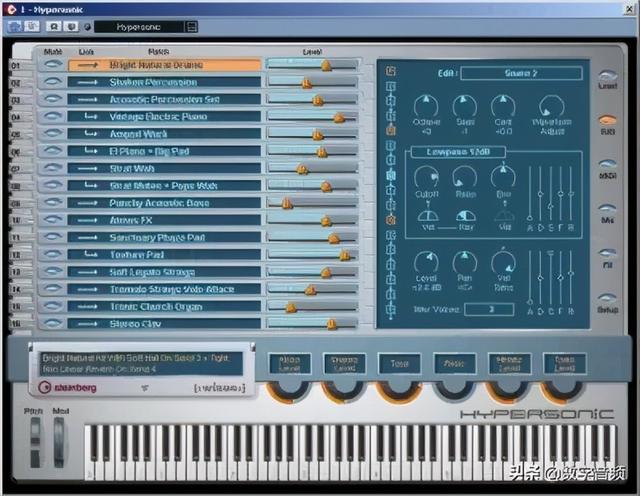Open the Max Voices value field
This screenshot has height=496, width=640.
point(489,309)
